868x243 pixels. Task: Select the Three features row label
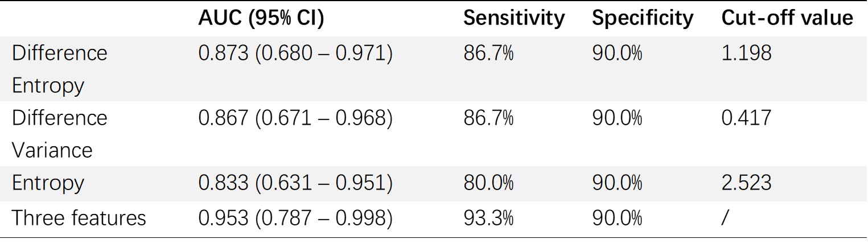79,218
